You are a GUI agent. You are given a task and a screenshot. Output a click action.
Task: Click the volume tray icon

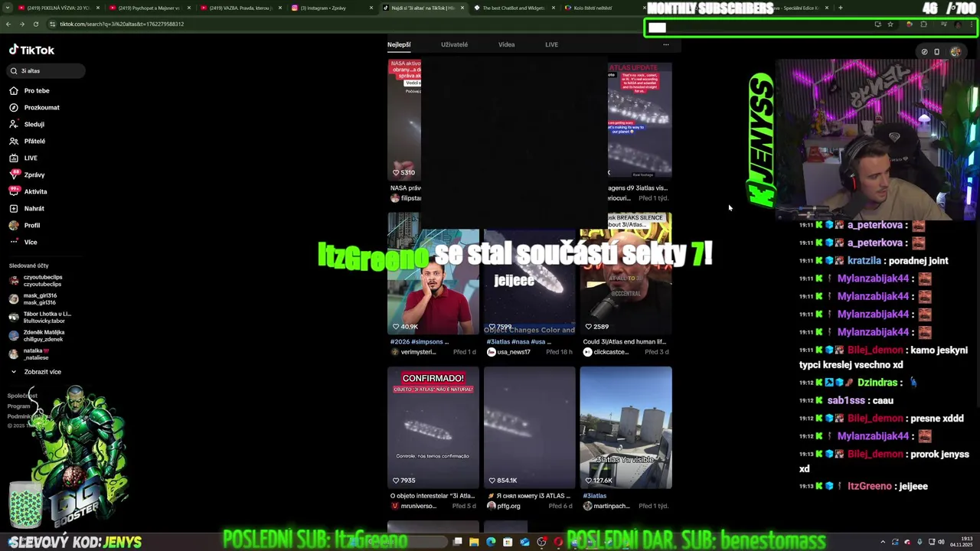point(941,542)
